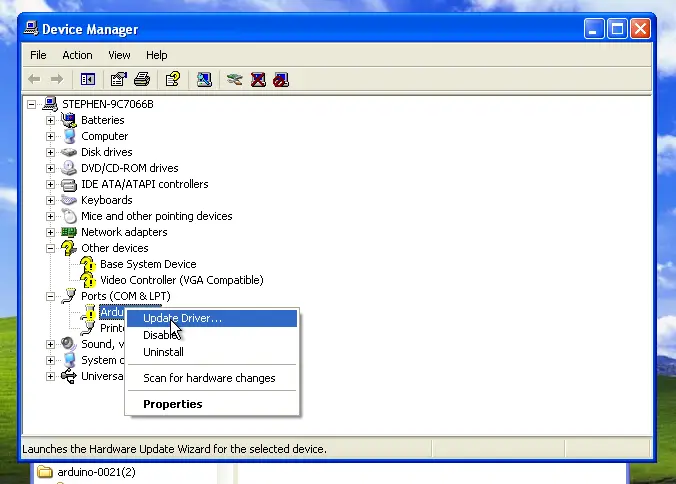Open the View menu
This screenshot has height=484, width=676.
(x=119, y=55)
